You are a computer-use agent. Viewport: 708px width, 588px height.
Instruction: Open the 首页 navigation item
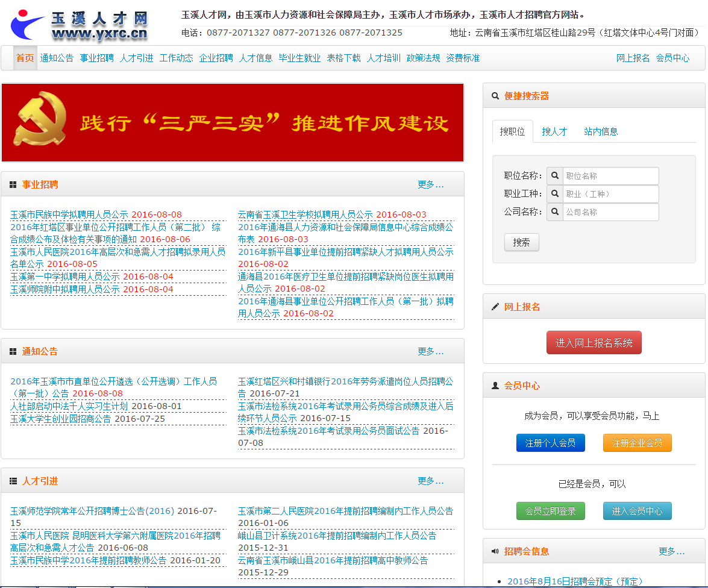tap(25, 58)
